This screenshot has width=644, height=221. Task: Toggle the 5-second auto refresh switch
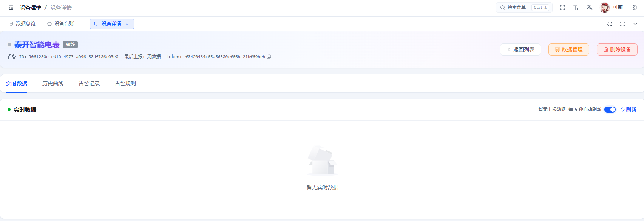pyautogui.click(x=610, y=110)
